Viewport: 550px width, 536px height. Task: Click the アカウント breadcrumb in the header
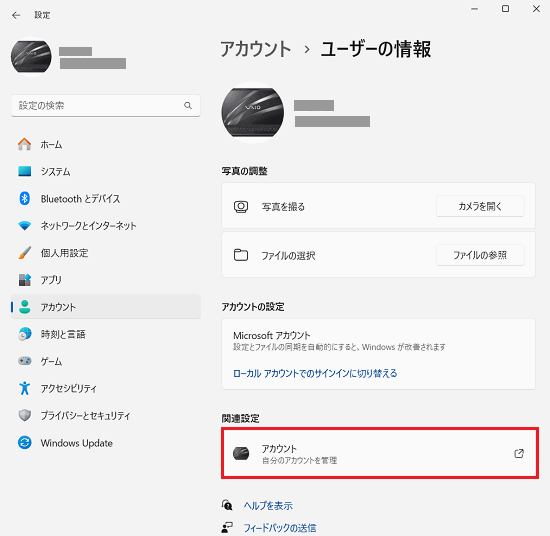[x=256, y=49]
